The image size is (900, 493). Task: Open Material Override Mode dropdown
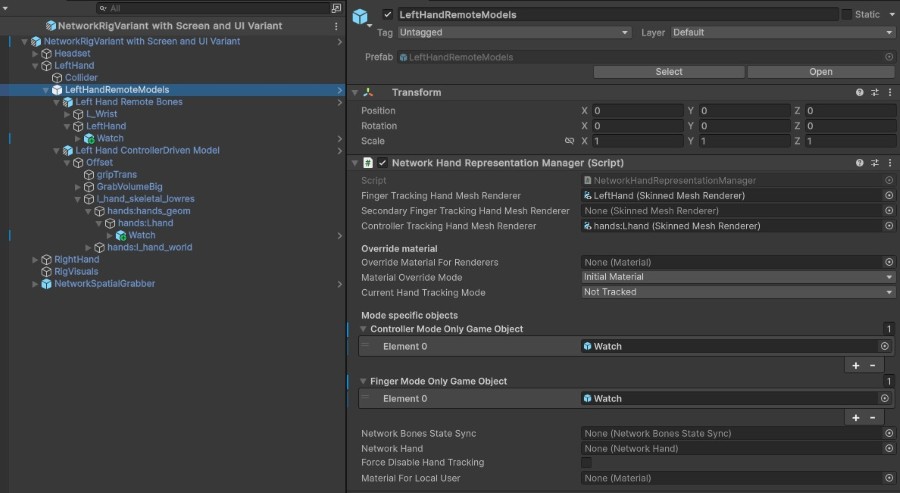[x=738, y=277]
